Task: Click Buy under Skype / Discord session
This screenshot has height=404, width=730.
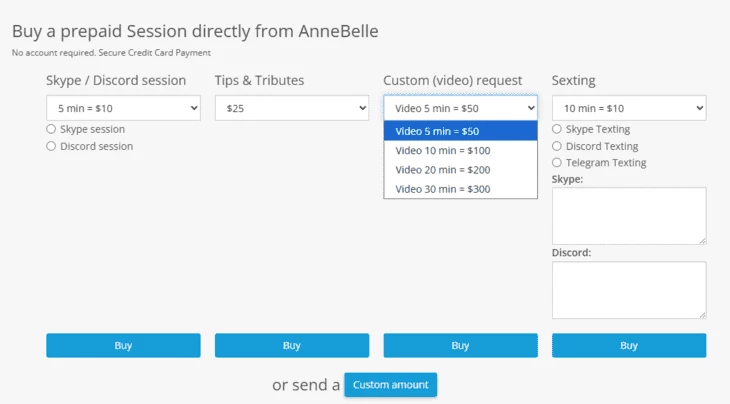Action: (x=123, y=345)
